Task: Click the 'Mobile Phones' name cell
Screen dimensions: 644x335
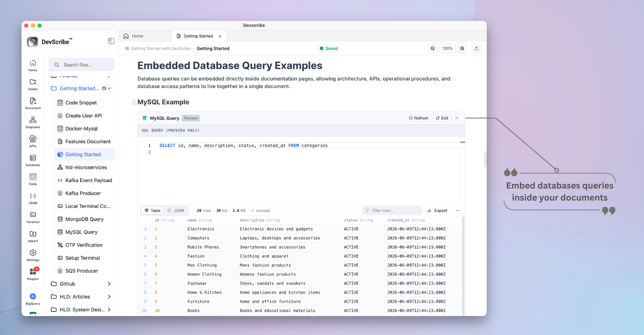Action: [x=203, y=247]
